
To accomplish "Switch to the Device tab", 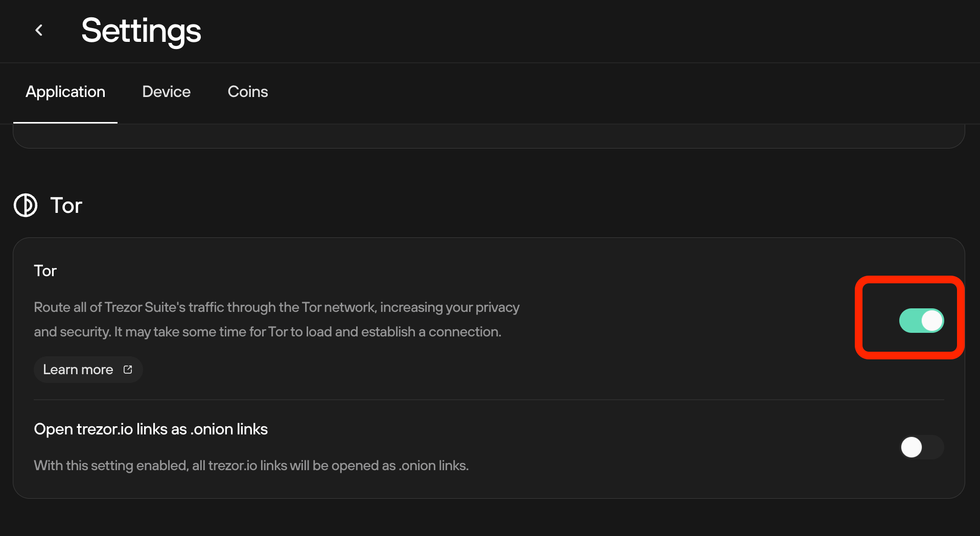I will 166,92.
